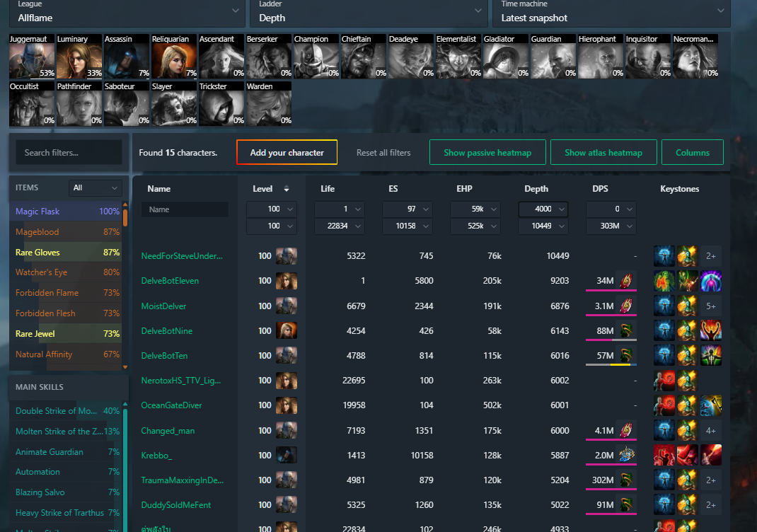Open the minimum Depth 4000 dropdown
Screen dimensions: 757x532
(x=543, y=209)
